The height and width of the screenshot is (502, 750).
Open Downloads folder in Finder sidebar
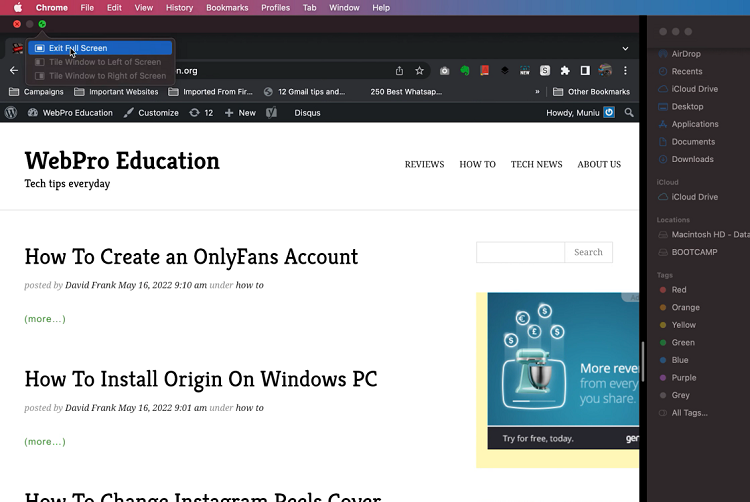click(x=692, y=159)
